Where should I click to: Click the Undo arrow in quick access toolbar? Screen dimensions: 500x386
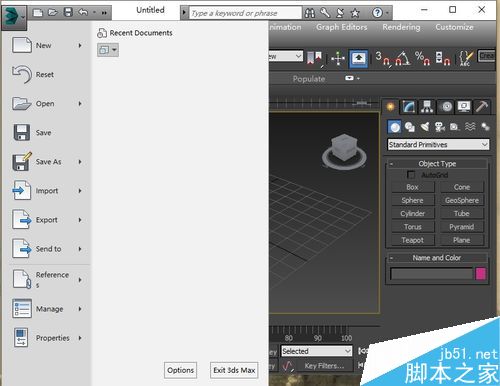83,13
